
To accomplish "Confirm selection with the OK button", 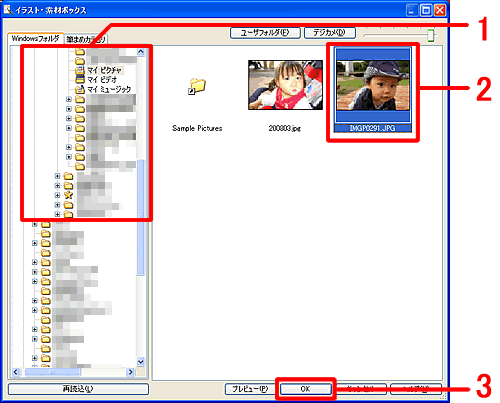I will point(305,389).
